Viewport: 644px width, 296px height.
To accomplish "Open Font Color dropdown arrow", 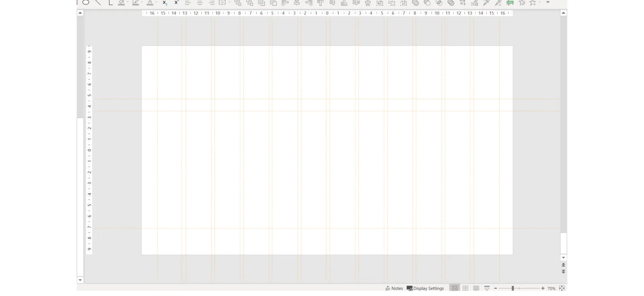I will [156, 2].
